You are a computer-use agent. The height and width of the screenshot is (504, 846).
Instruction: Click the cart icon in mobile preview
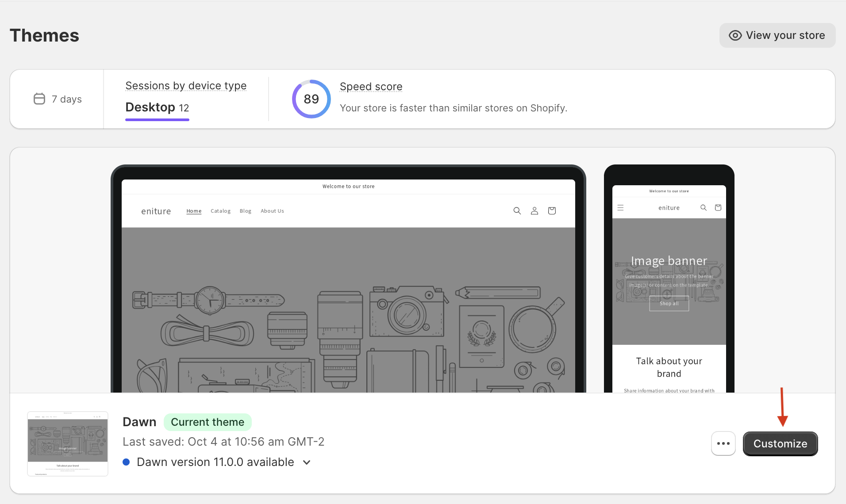(x=718, y=208)
